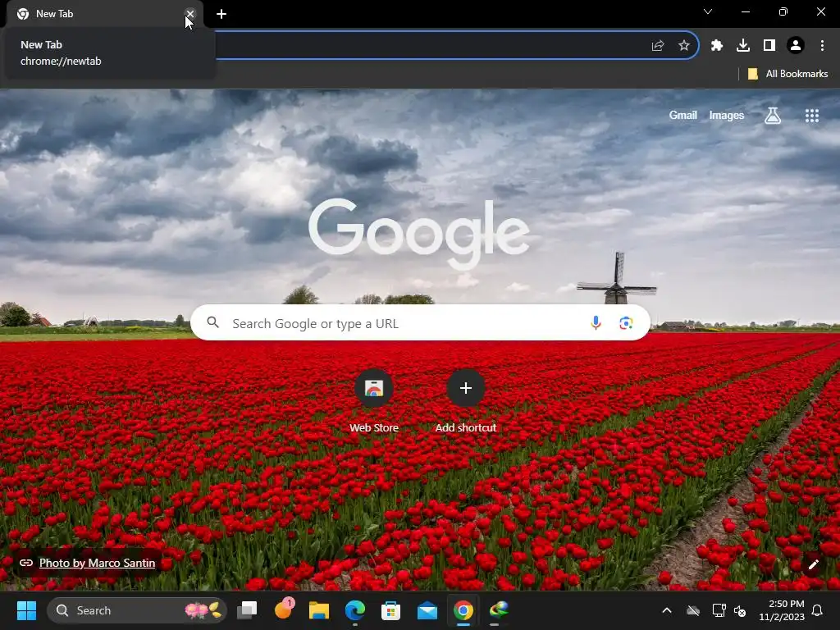Customize Chrome with pencil icon
840x630 pixels.
(813, 564)
